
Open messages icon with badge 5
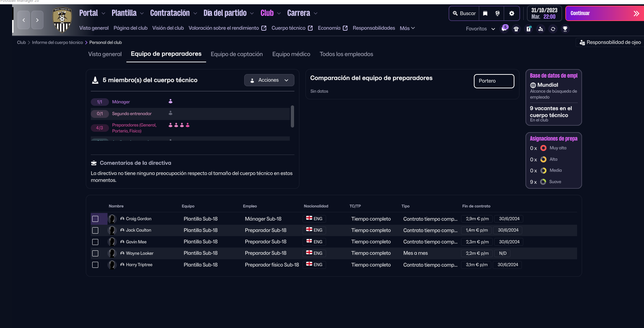(504, 28)
